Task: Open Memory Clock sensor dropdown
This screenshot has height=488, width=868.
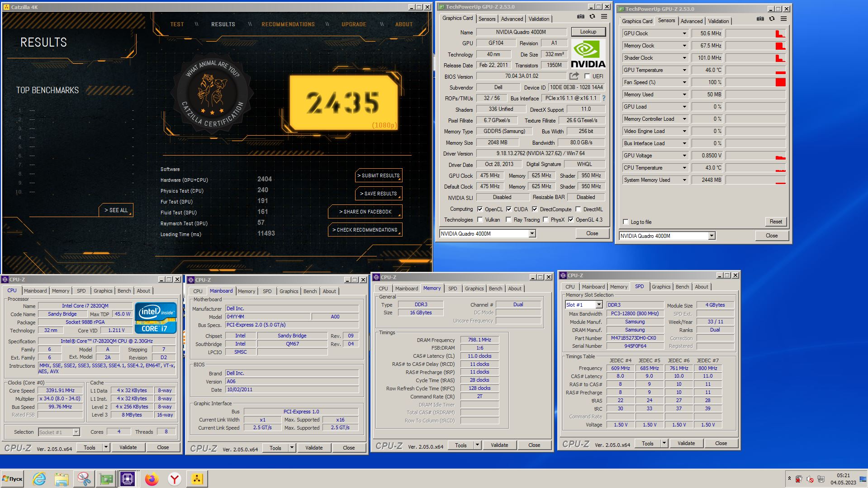Action: [684, 46]
